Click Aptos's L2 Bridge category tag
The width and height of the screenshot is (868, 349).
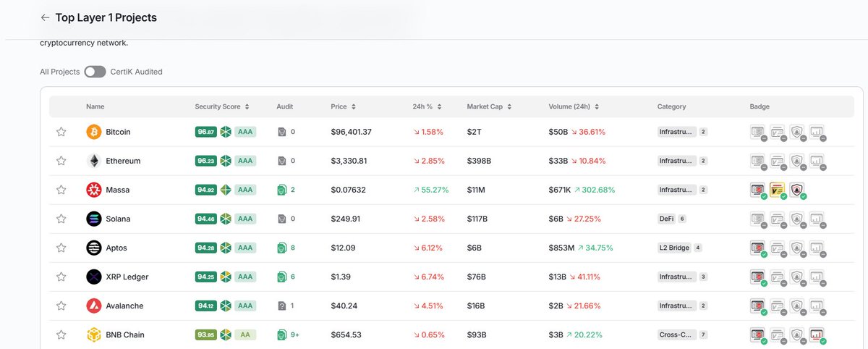674,248
